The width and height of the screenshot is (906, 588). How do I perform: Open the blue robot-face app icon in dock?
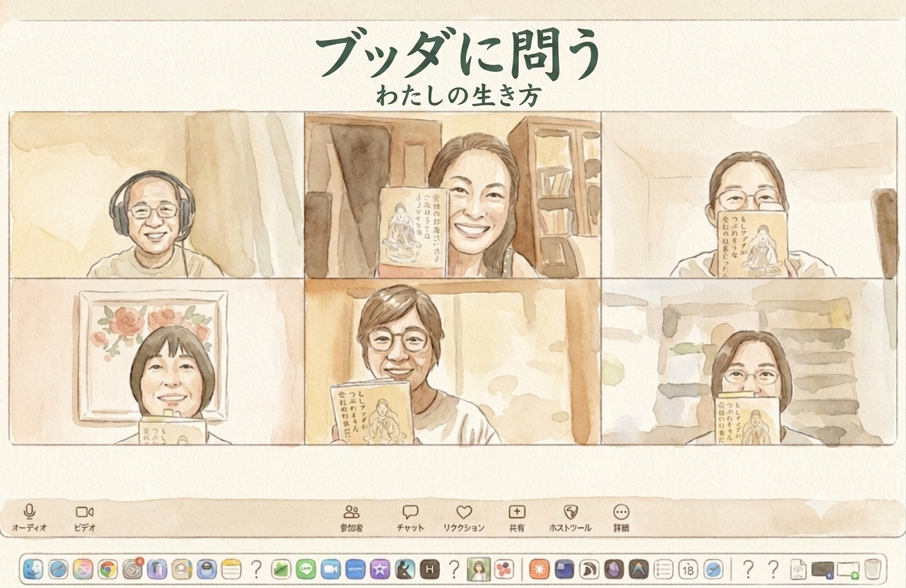pyautogui.click(x=207, y=569)
